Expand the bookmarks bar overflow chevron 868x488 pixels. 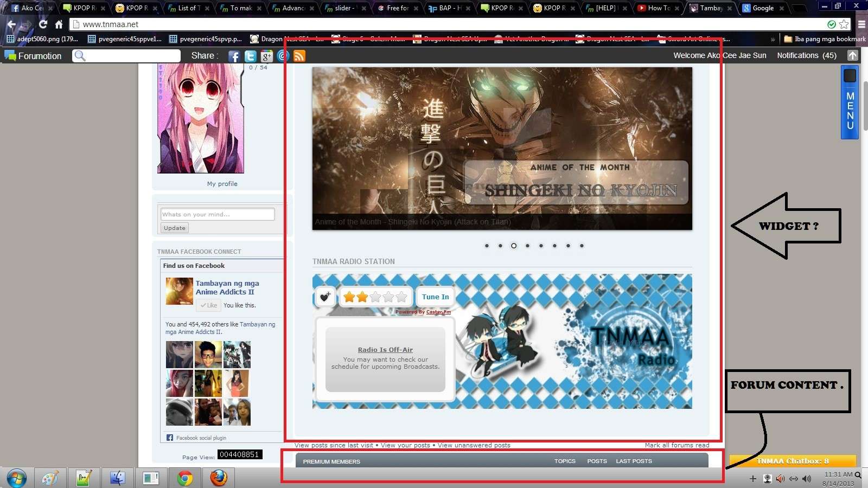point(773,39)
